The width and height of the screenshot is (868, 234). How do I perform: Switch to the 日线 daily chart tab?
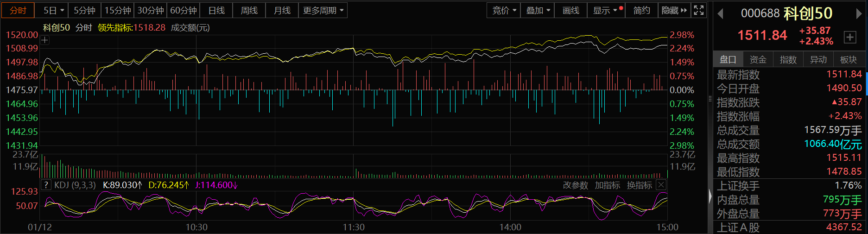point(216,10)
